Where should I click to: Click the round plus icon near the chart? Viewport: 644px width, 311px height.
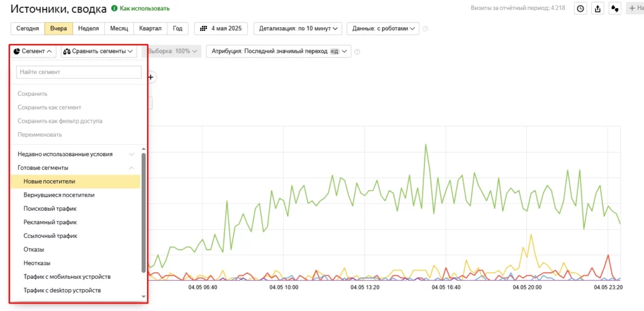[x=151, y=77]
